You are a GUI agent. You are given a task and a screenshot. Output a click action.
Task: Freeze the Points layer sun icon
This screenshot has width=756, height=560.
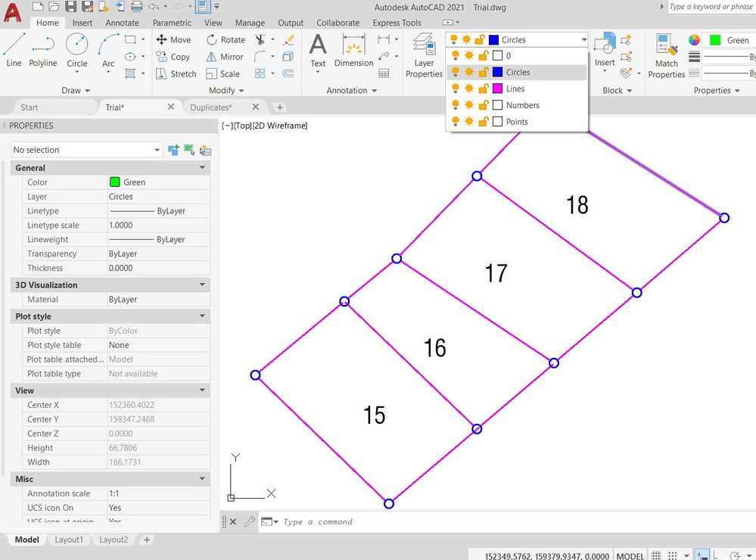tap(469, 122)
